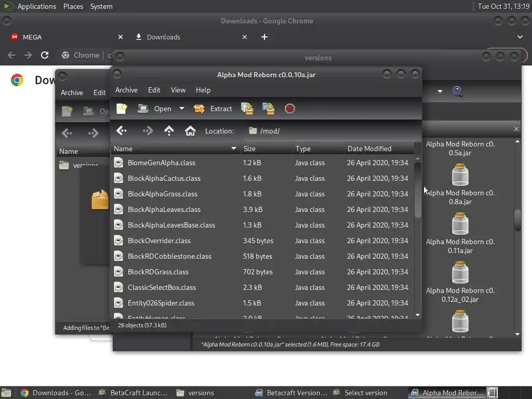Open Edit menu in background archive window

(99, 92)
